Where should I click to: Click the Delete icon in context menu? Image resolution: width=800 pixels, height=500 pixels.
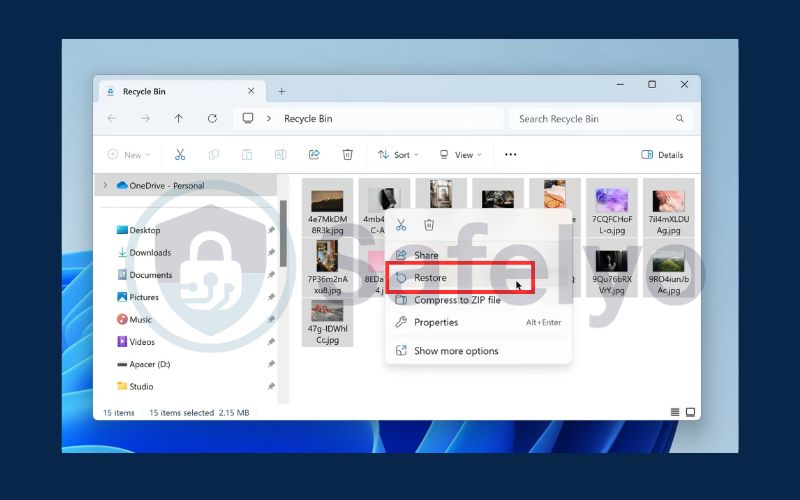click(x=429, y=224)
